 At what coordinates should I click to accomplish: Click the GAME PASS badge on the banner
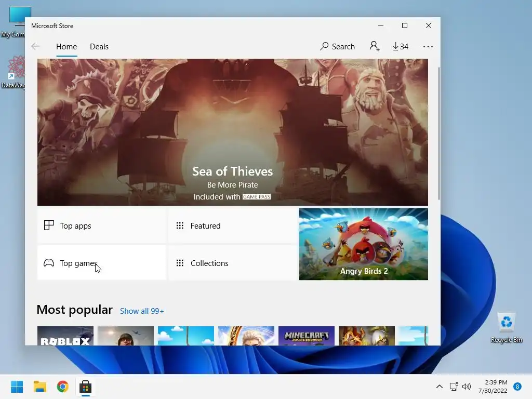(257, 197)
